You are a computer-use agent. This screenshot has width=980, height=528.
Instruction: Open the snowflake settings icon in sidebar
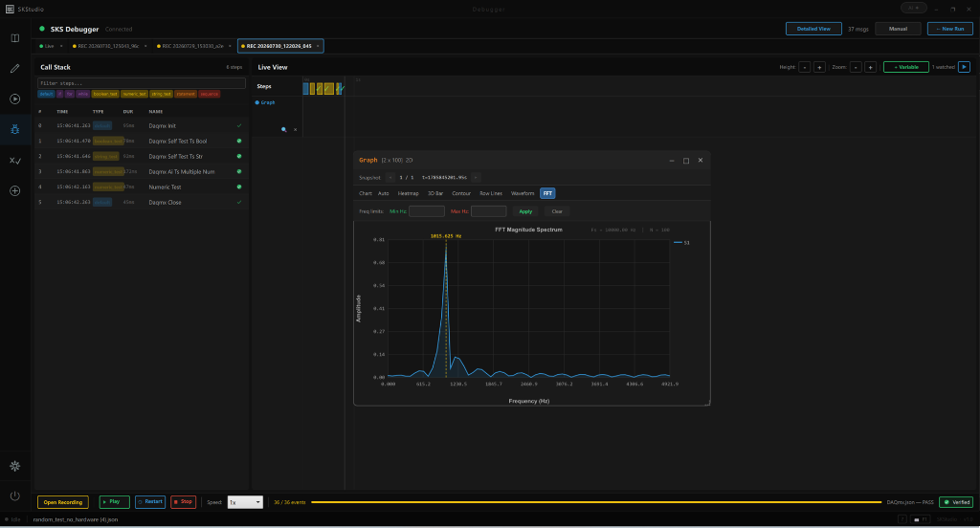point(15,466)
